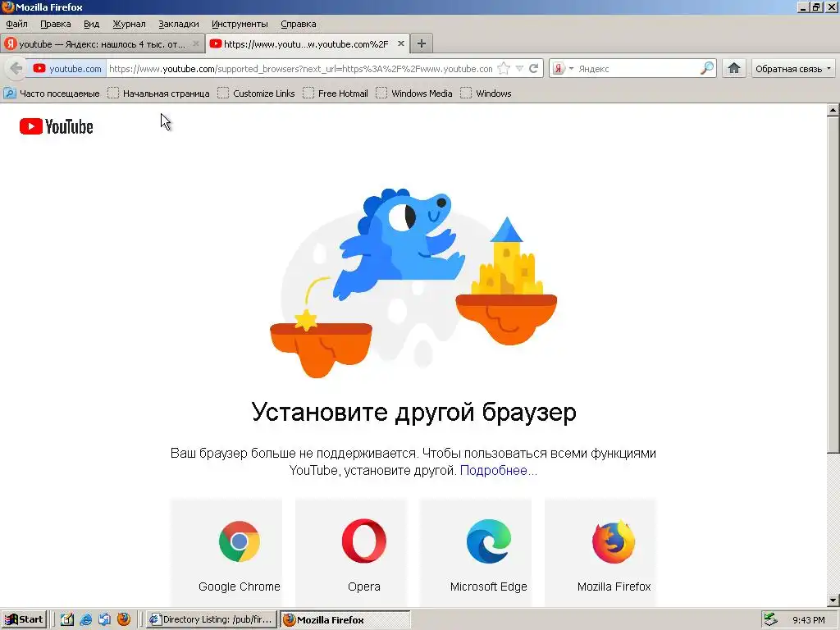
Task: Choose the Google Chrome browser icon
Action: pos(240,541)
